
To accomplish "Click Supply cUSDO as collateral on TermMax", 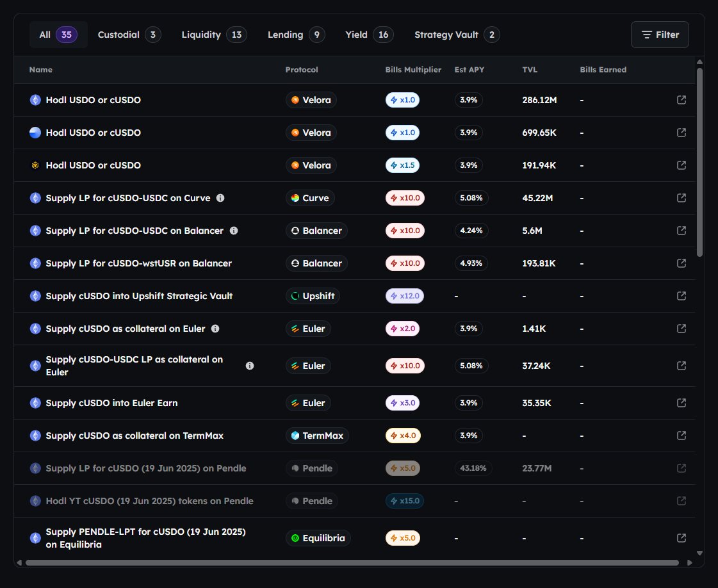I will [135, 436].
